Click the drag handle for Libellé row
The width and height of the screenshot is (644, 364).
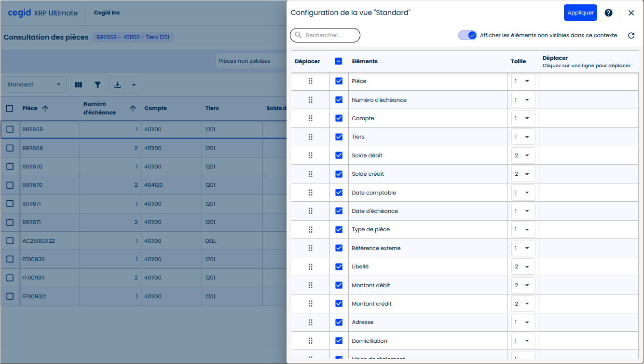click(x=310, y=266)
